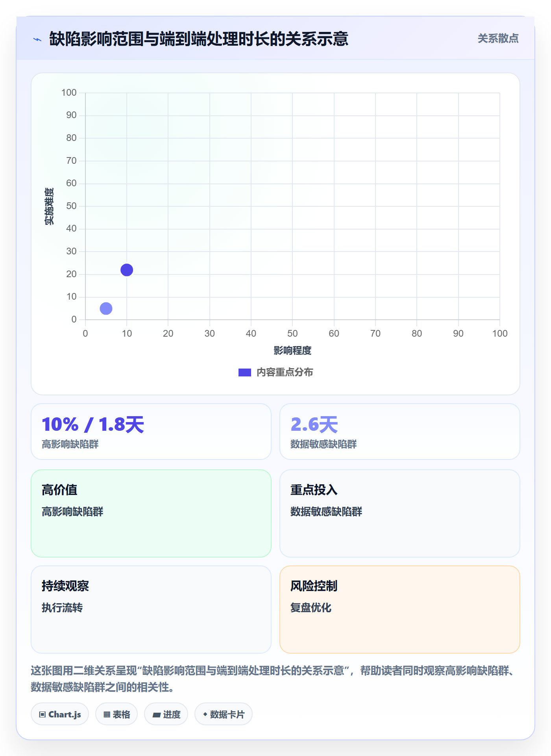Open the 10% / 1.8天 stat card

pos(151,432)
